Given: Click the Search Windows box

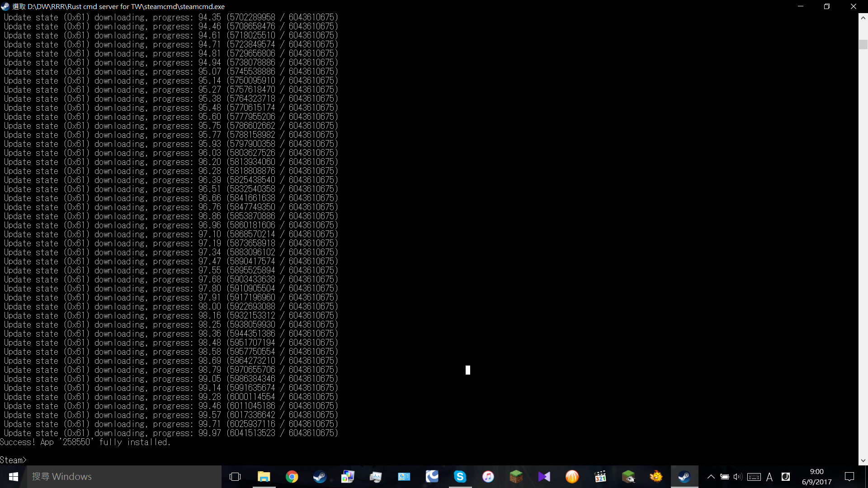Looking at the screenshot, I should tap(124, 477).
